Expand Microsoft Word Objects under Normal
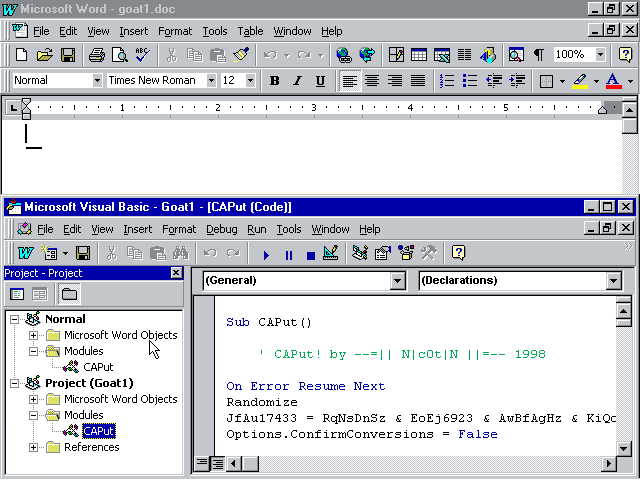 (33, 336)
